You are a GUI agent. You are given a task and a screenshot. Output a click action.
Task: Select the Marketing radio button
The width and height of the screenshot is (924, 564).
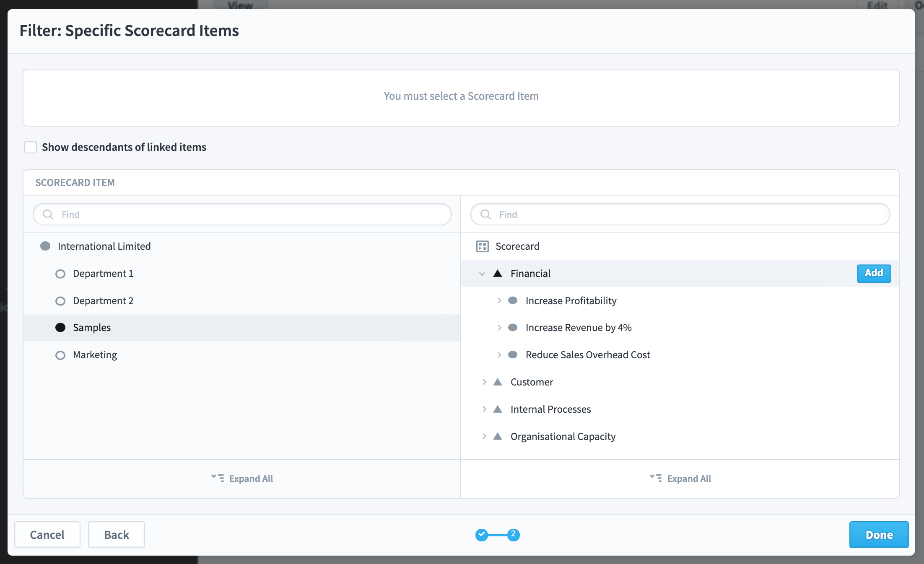tap(60, 355)
